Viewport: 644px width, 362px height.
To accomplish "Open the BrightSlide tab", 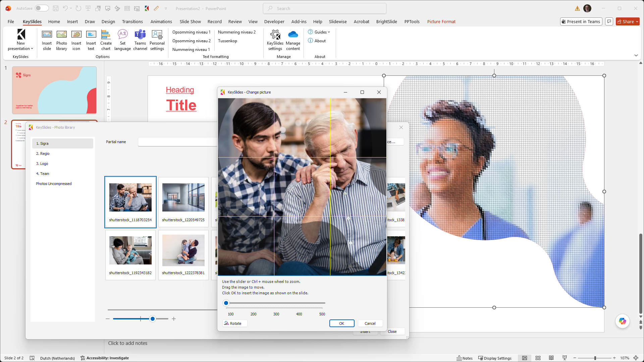I will (386, 21).
